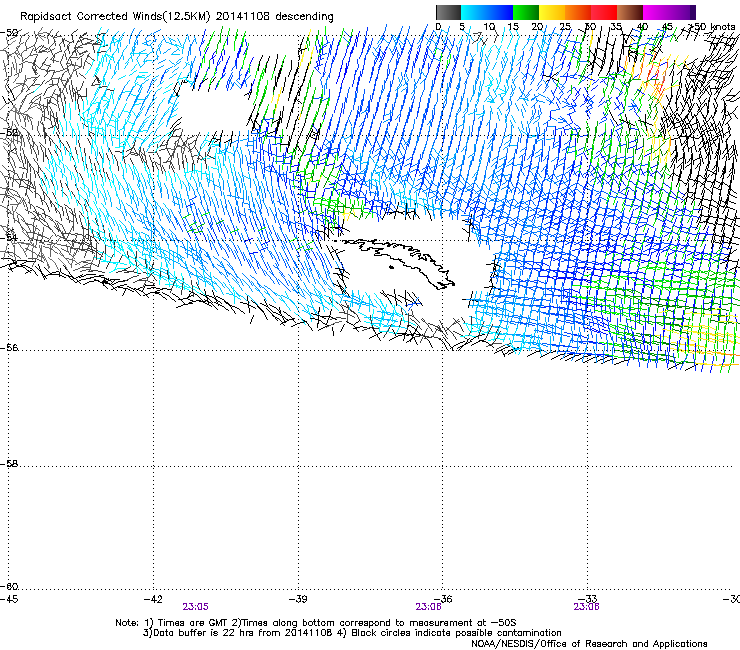Click the purple timestamp '23:05'
Screen dimensions: 740x650
tap(195, 607)
